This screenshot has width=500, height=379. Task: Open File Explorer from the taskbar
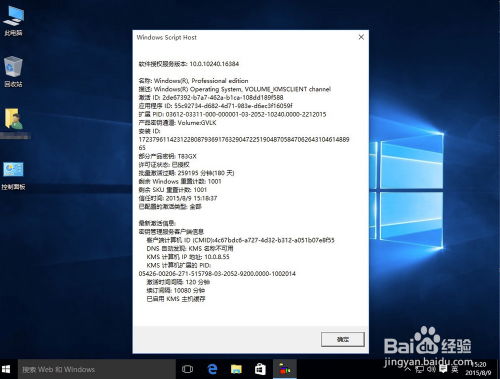(x=236, y=369)
